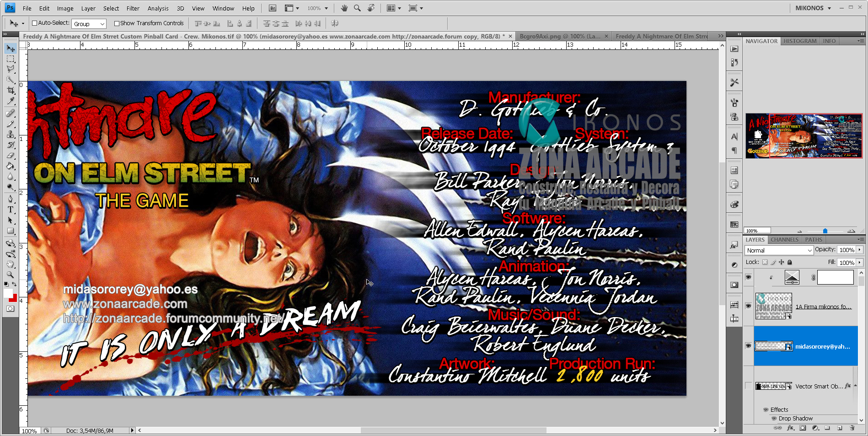Select the Clone Stamp tool
The width and height of the screenshot is (868, 436).
tap(11, 135)
